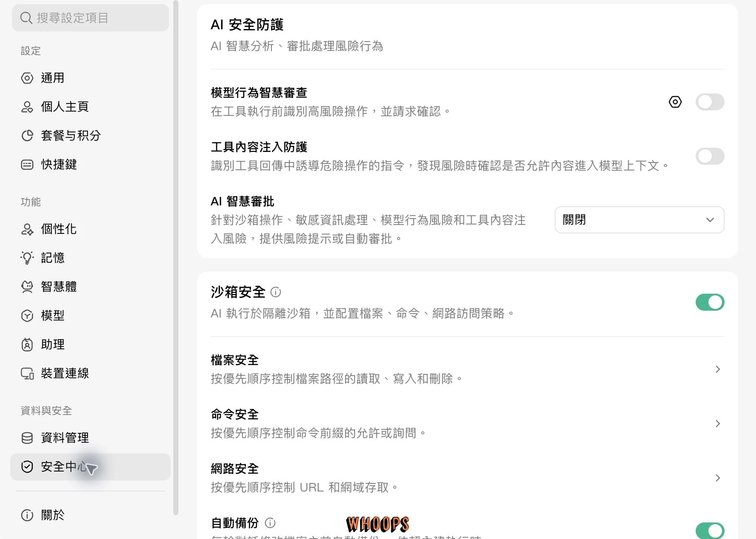The width and height of the screenshot is (756, 539).
Task: Click the 安全中心 shield icon
Action: click(27, 467)
